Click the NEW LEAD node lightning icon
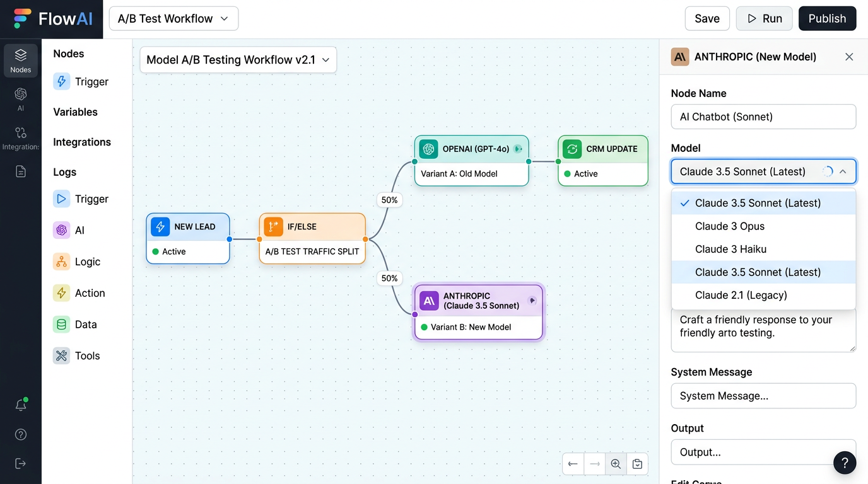This screenshot has height=484, width=868. [x=160, y=226]
